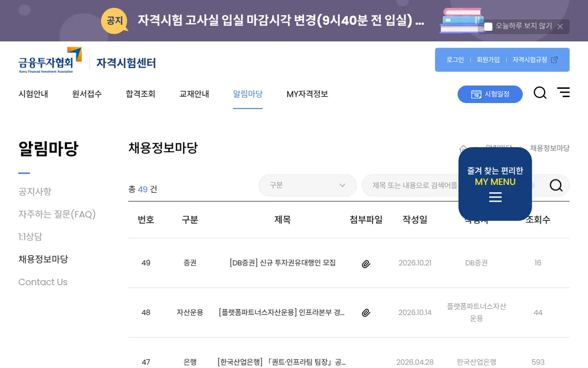Close the top notice banner with X
Viewport: 588px width, 368px height.
560,26
